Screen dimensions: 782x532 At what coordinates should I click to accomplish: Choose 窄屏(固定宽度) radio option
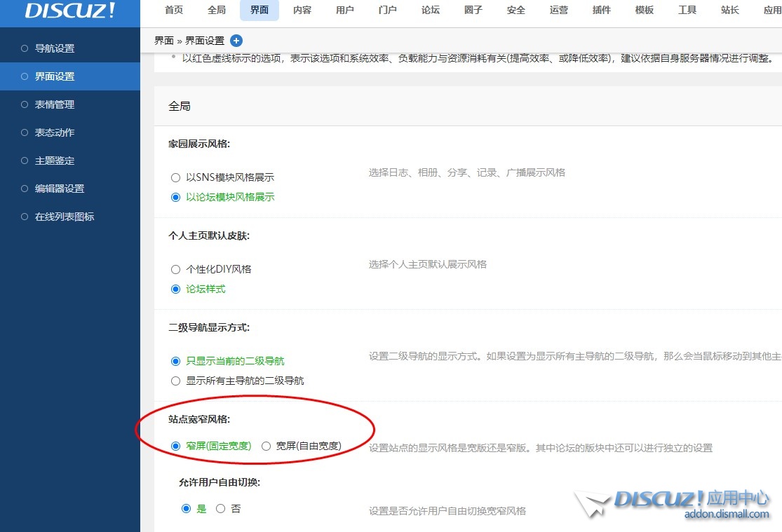(x=176, y=446)
